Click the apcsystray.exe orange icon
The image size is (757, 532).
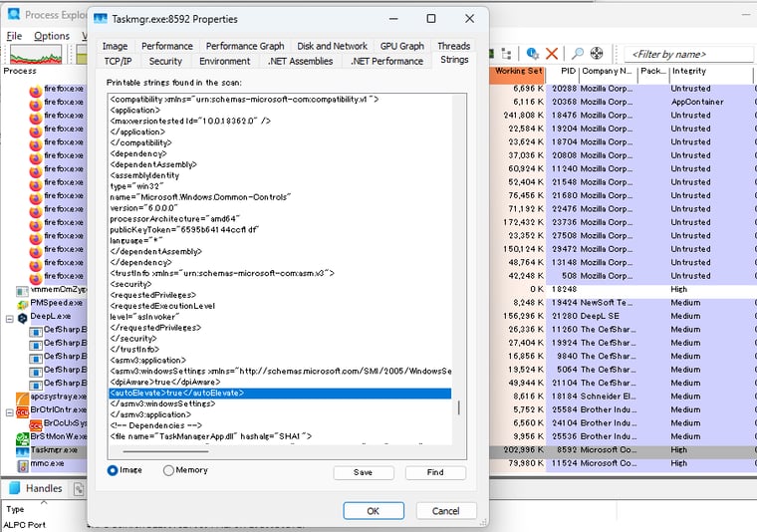[x=23, y=399]
